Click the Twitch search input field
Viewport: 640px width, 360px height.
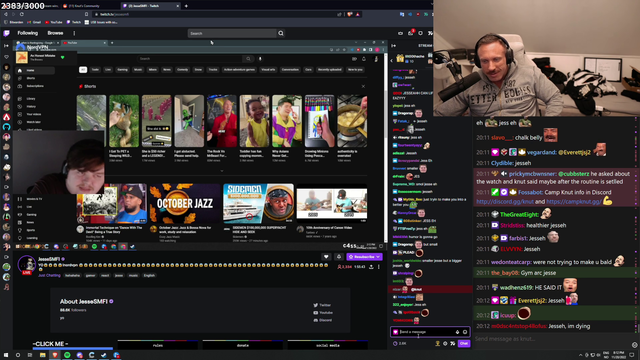click(x=232, y=33)
